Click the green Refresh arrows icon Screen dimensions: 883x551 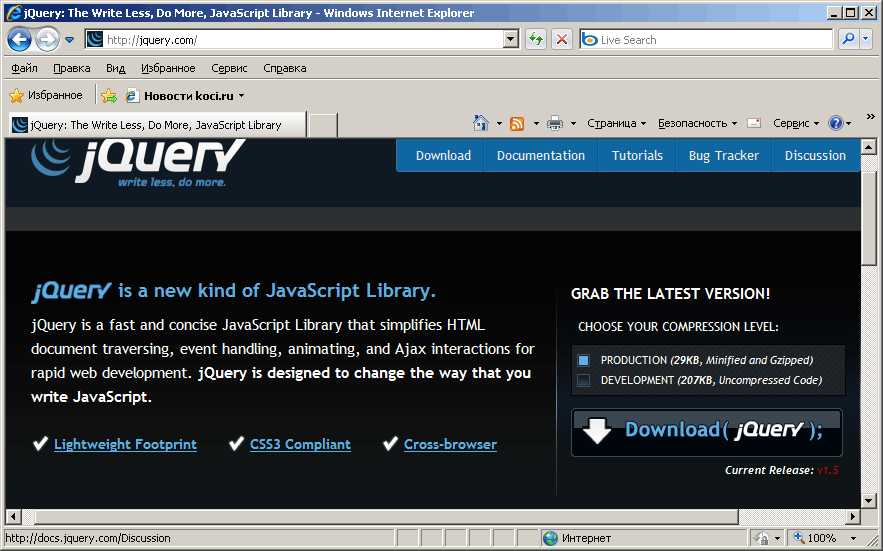(536, 39)
